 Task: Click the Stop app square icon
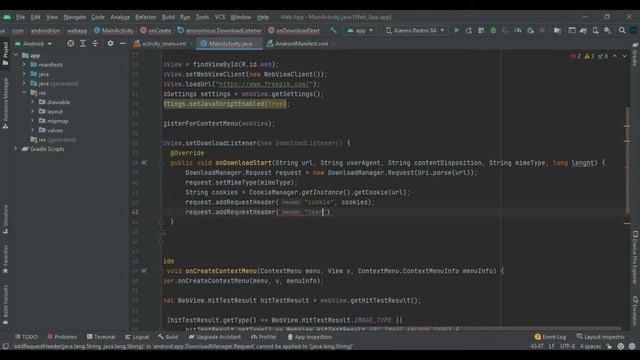542,30
